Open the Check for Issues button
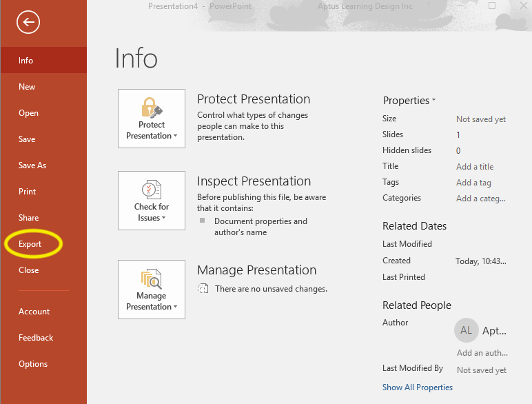Image resolution: width=532 pixels, height=404 pixels. [152, 201]
